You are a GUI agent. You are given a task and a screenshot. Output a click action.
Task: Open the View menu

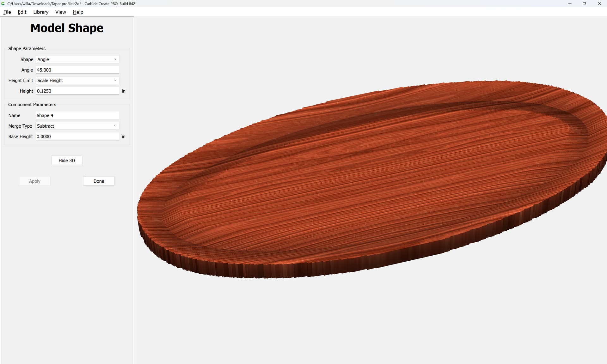coord(60,12)
